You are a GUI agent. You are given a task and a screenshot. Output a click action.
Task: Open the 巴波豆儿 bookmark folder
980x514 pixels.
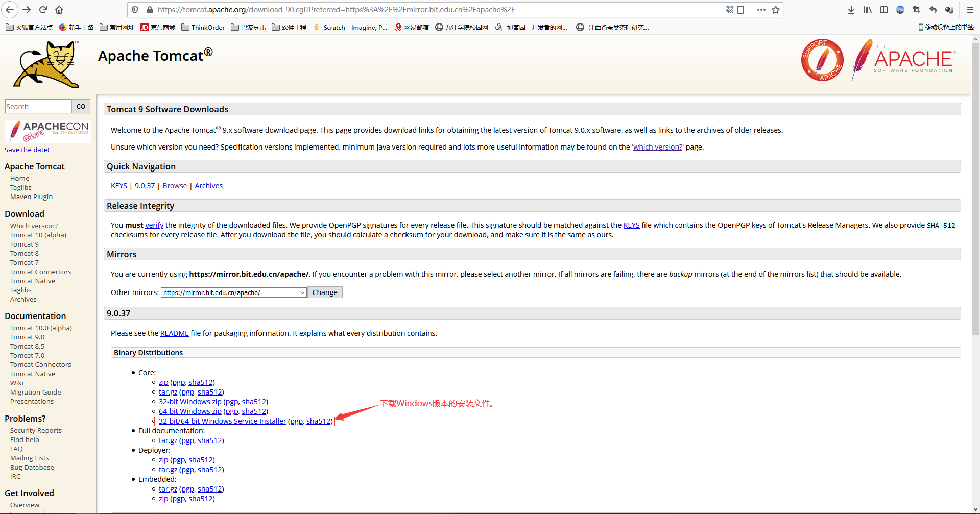[248, 27]
